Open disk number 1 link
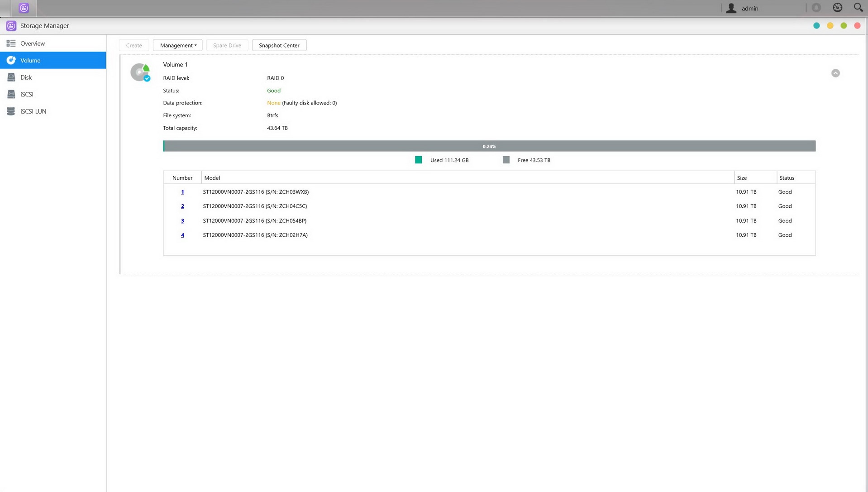Image resolution: width=868 pixels, height=492 pixels. tap(182, 192)
